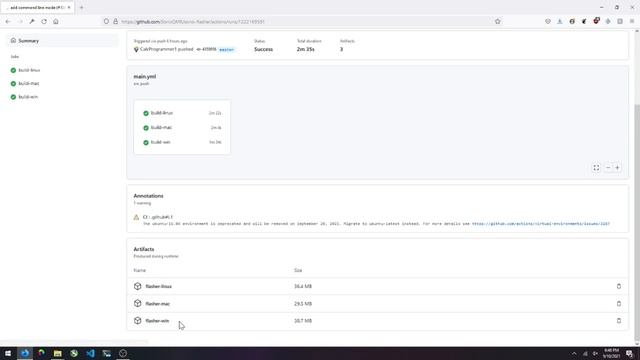The height and width of the screenshot is (360, 640).
Task: Zoom out the workflow graph with minus
Action: (608, 168)
